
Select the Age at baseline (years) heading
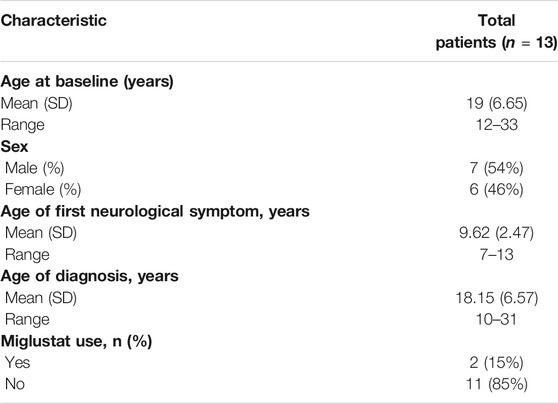coord(87,82)
